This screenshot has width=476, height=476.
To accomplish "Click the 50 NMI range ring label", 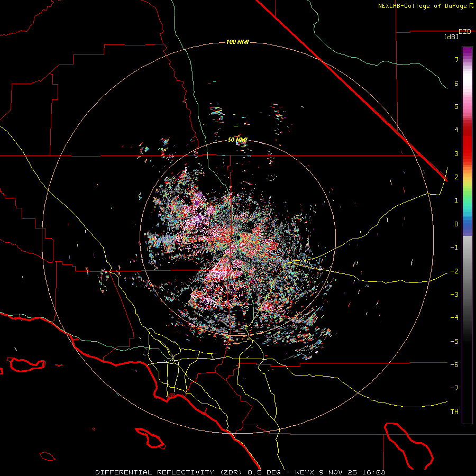I will point(237,140).
